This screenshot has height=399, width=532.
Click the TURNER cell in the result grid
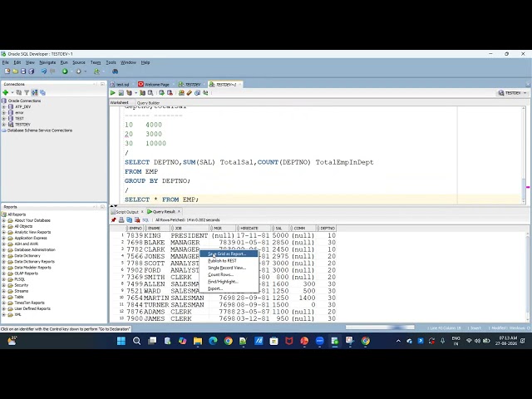(x=156, y=305)
